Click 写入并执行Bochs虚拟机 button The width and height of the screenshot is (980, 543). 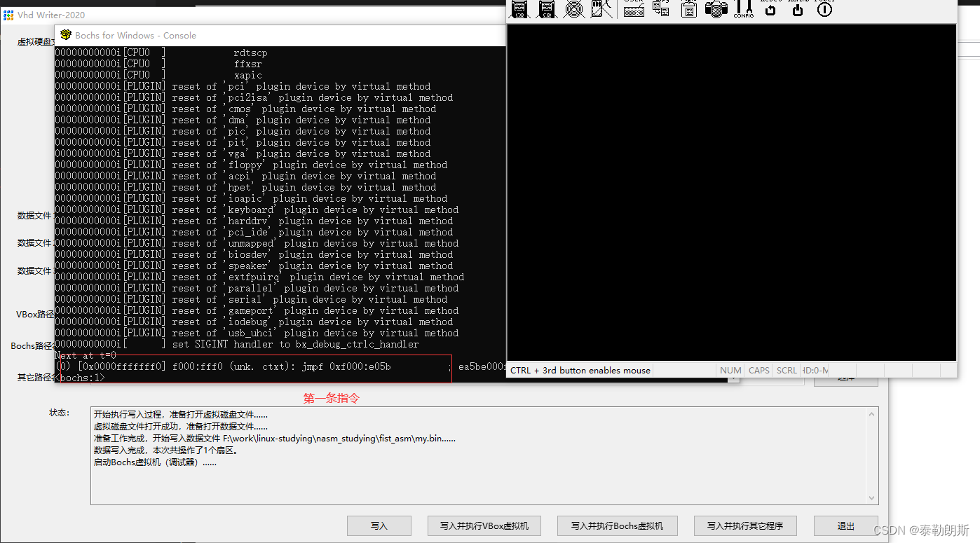coord(617,525)
